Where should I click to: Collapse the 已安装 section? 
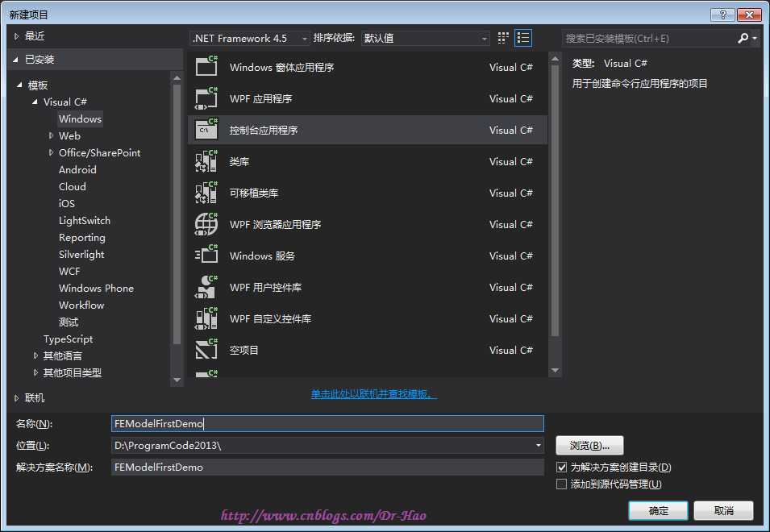point(15,60)
